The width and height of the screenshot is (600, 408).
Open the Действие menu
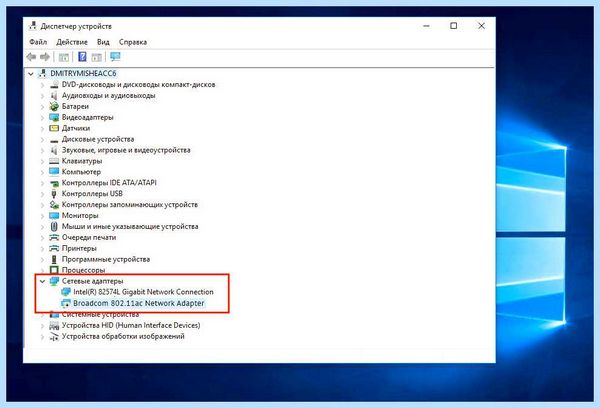coord(72,42)
